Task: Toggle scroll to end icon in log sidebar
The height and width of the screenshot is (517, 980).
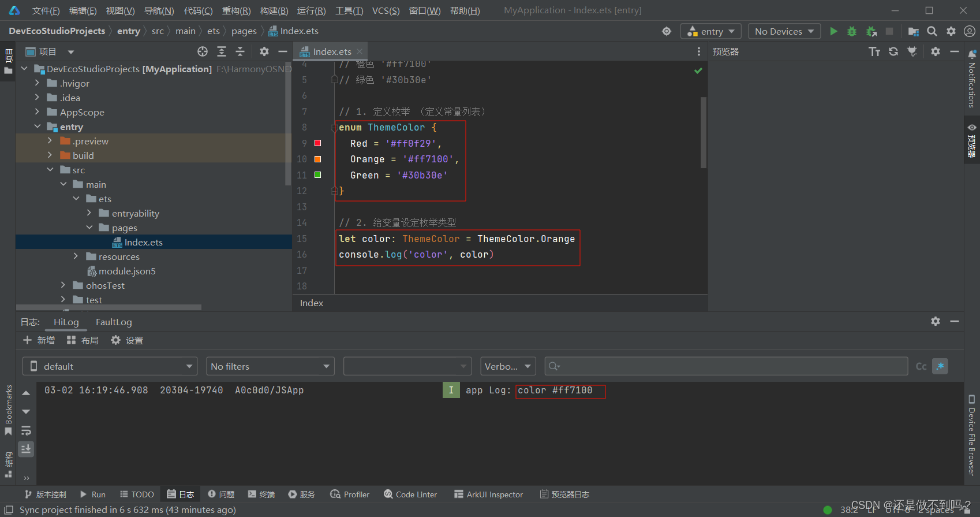Action: 26,449
